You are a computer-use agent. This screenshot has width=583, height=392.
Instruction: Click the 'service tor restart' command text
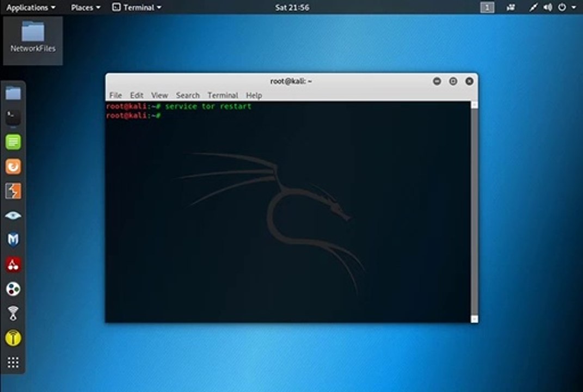click(208, 106)
